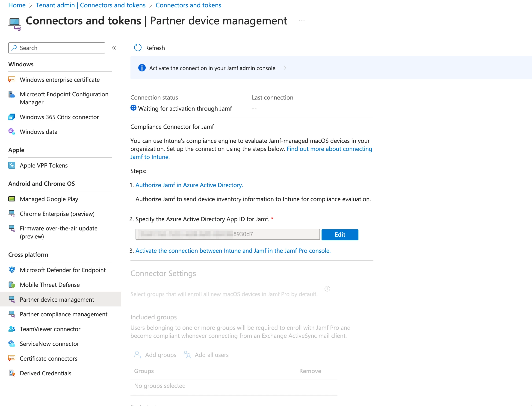Click the Add groups person icon

[138, 355]
